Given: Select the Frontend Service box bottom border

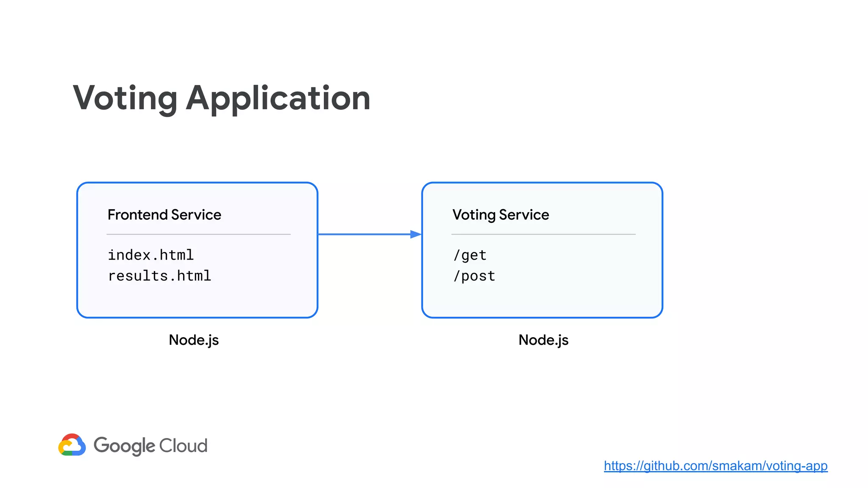Looking at the screenshot, I should [x=197, y=317].
